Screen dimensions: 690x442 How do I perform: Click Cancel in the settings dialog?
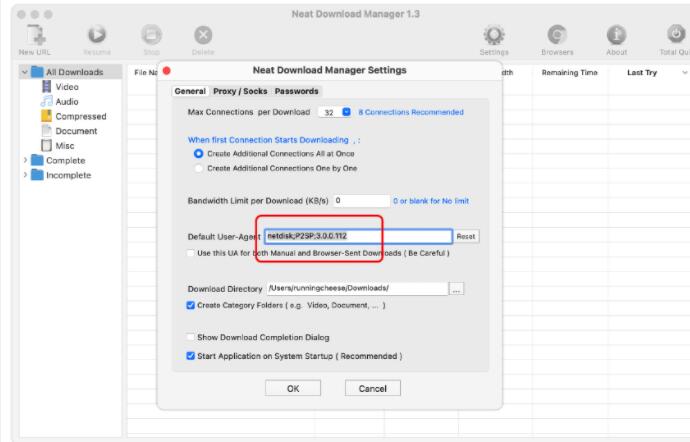tap(373, 388)
